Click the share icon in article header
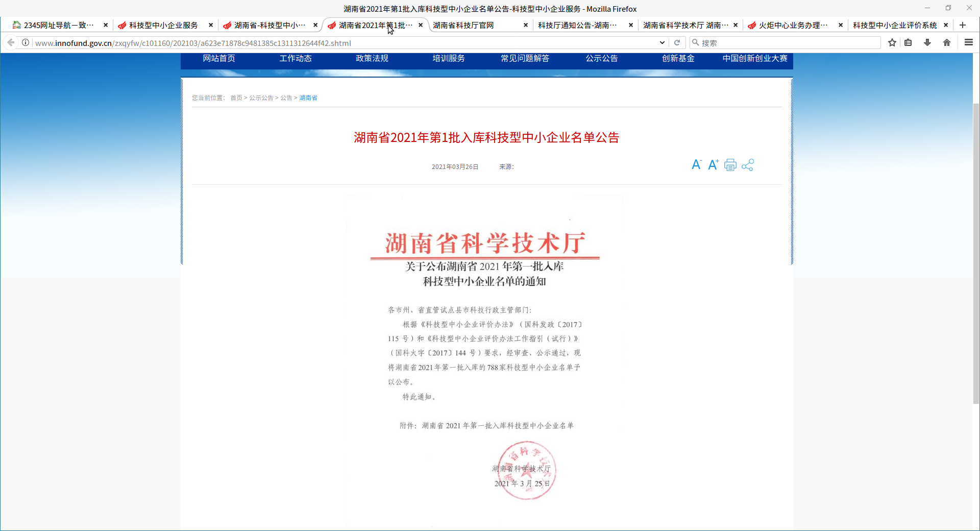This screenshot has height=531, width=980. pyautogui.click(x=748, y=165)
